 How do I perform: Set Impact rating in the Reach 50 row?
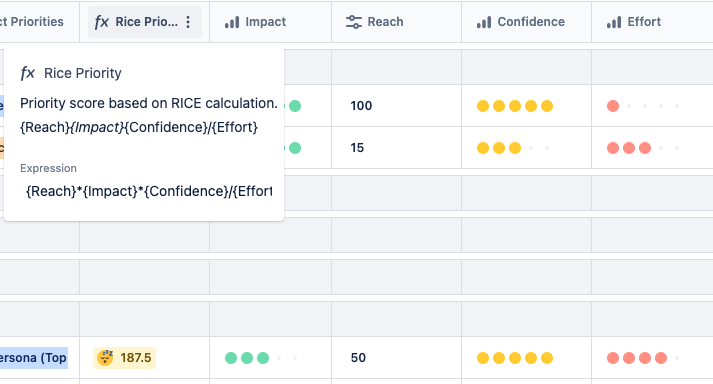click(x=263, y=358)
